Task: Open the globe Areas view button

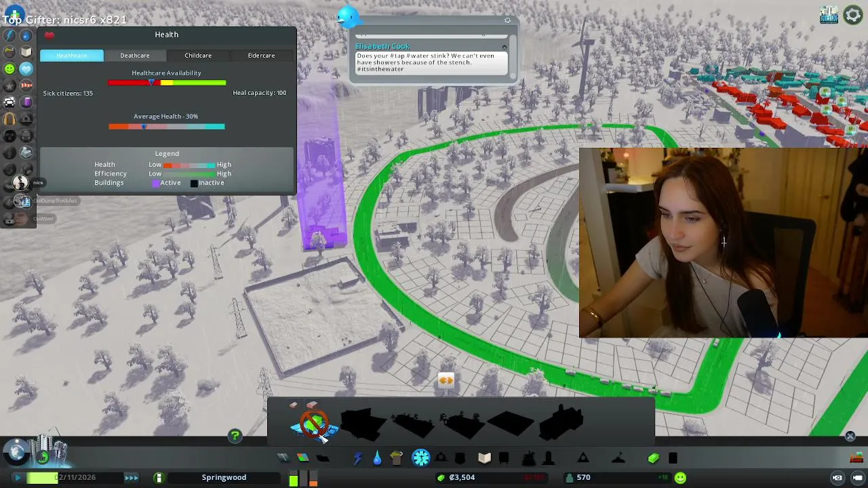Action: click(x=17, y=452)
